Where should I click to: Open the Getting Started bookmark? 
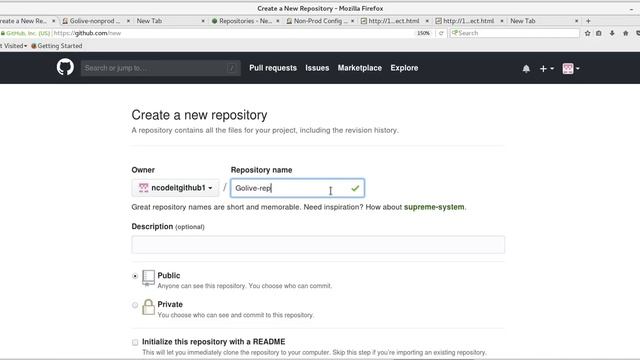57,46
